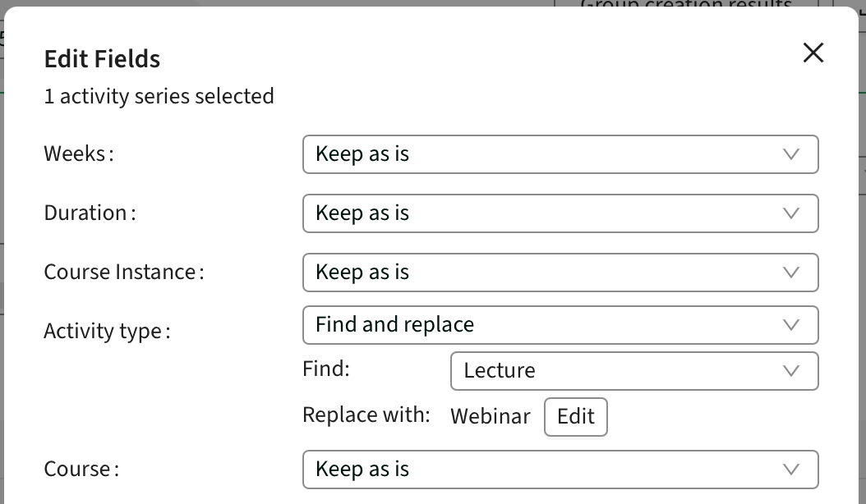The height and width of the screenshot is (504, 866).
Task: Close the Edit Fields dialog
Action: (813, 53)
